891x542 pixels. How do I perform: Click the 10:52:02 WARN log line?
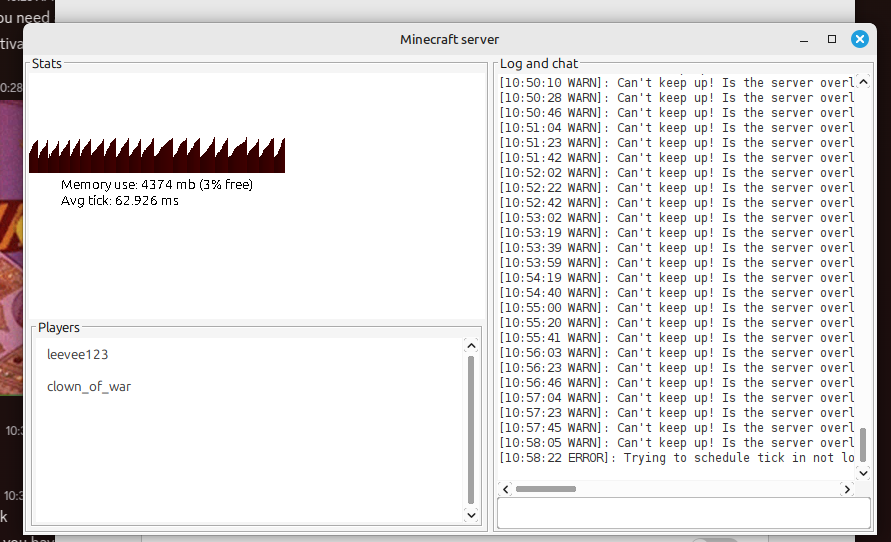[x=677, y=173]
